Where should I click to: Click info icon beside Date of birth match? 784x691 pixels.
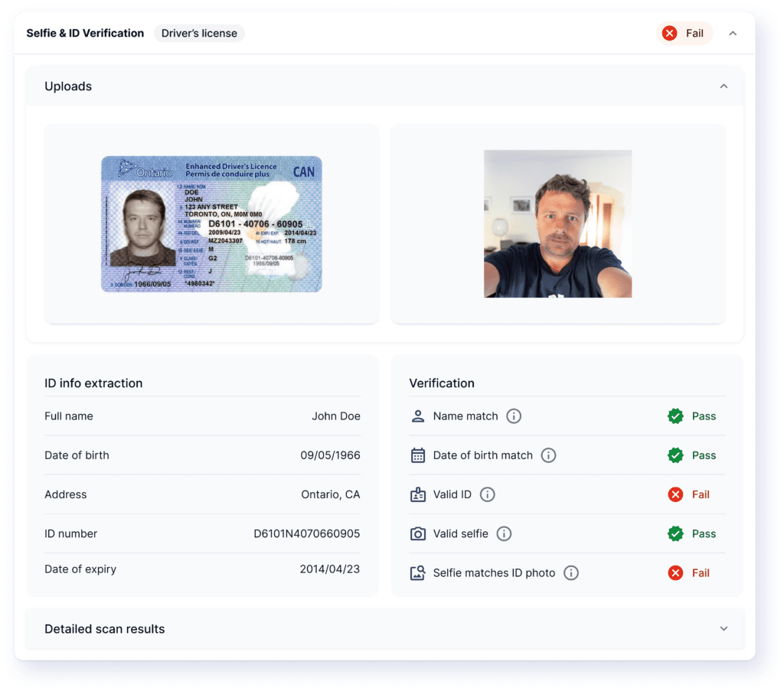(x=548, y=455)
